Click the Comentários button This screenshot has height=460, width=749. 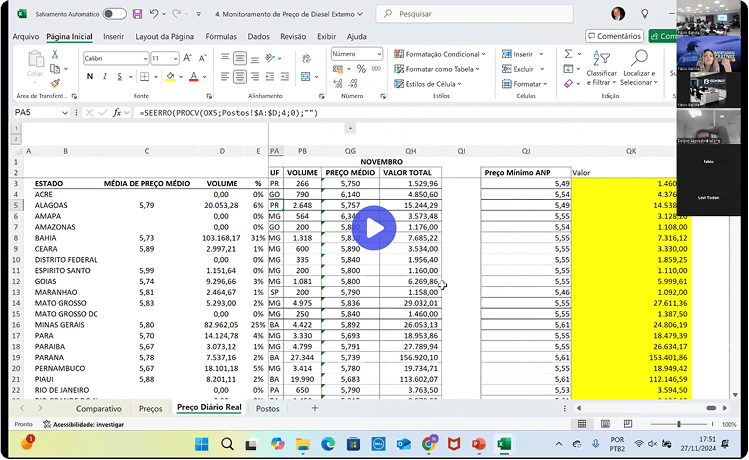613,36
